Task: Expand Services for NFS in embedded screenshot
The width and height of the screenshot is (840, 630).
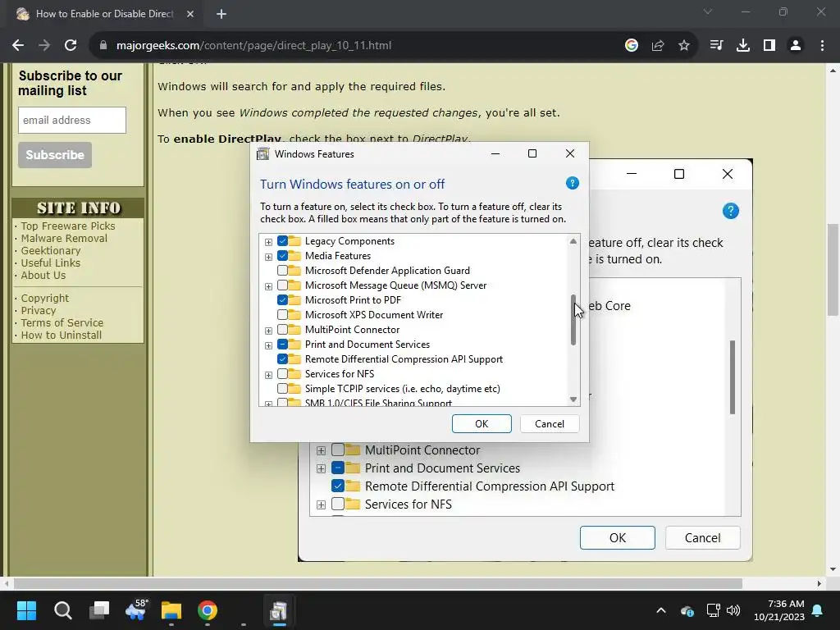Action: [321, 504]
